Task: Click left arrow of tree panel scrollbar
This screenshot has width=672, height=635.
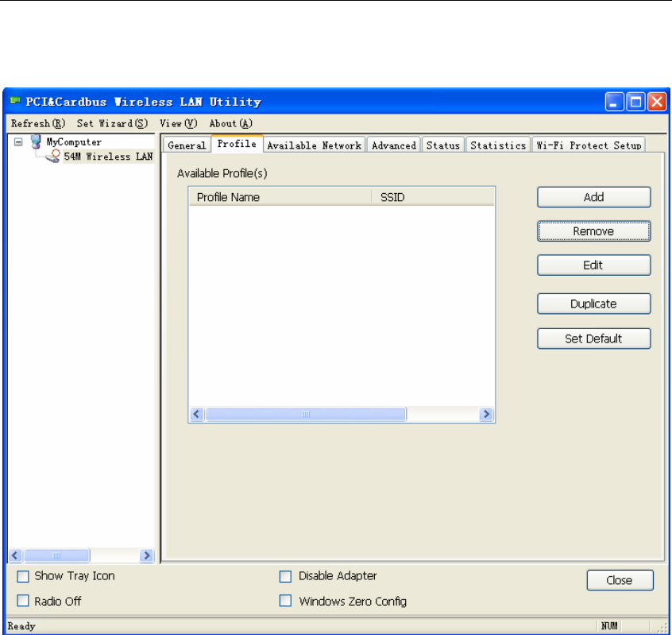Action: click(15, 556)
